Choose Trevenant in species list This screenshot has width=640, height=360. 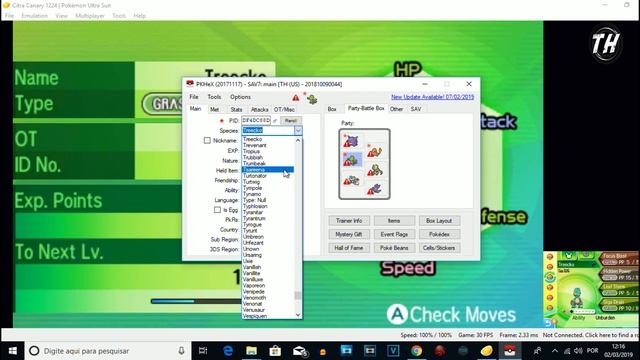255,145
